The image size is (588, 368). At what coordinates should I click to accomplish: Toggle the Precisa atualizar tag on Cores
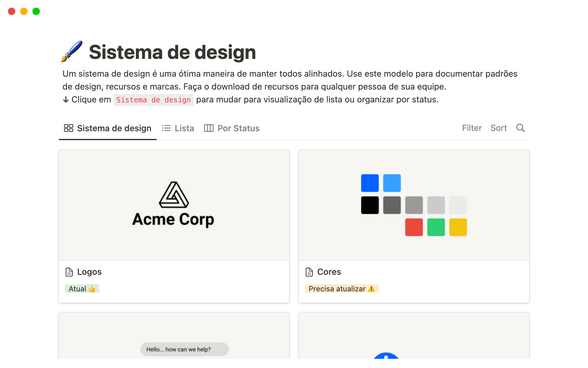tap(341, 289)
